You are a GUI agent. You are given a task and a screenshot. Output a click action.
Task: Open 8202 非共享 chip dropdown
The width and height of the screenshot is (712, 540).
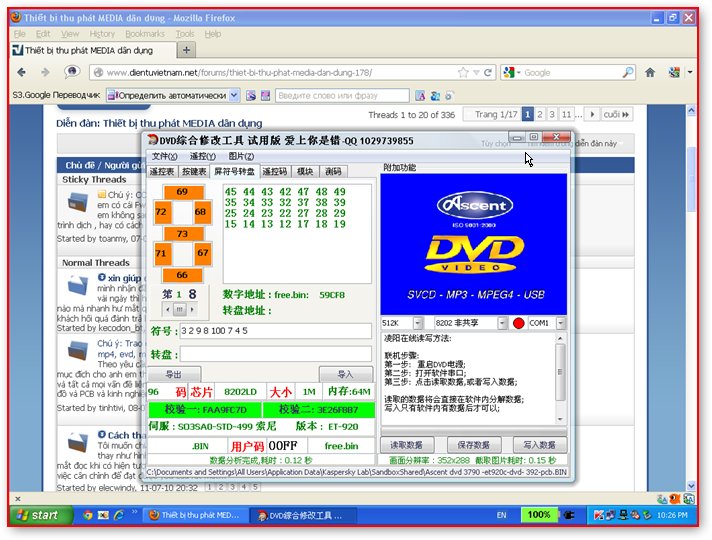[x=502, y=323]
